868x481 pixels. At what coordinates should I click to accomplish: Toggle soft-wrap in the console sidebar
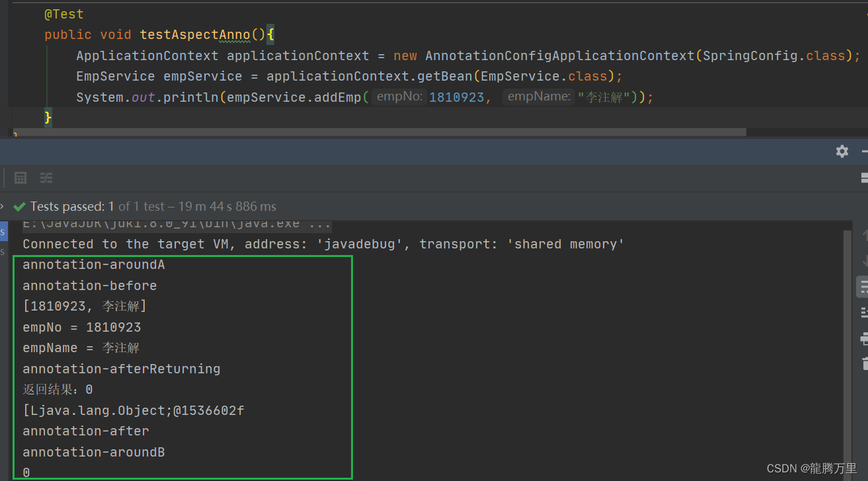tap(863, 287)
